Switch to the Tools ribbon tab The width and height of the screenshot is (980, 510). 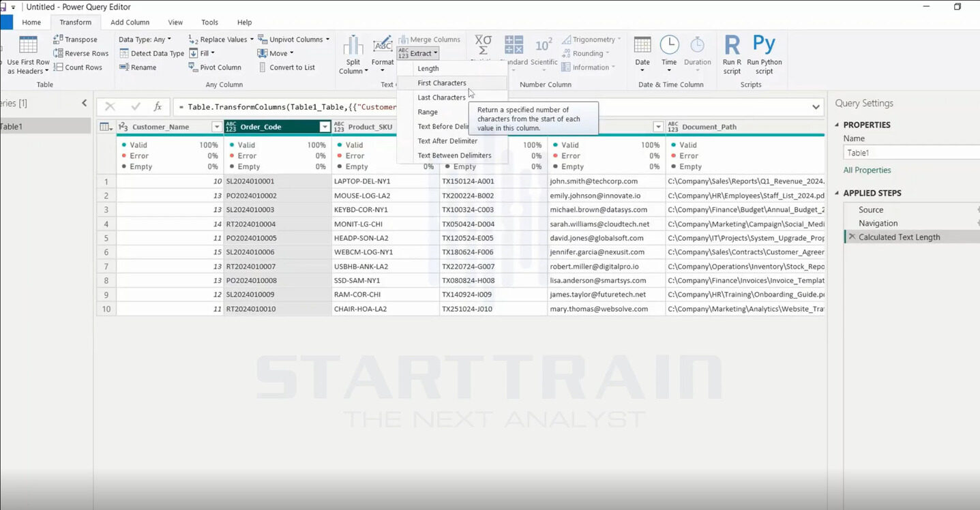(210, 22)
